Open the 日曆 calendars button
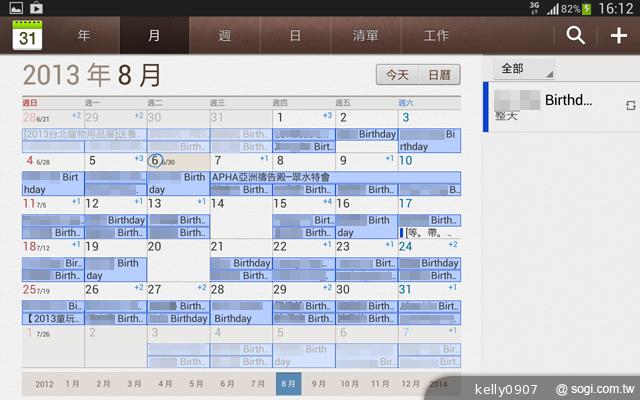640x400 pixels. click(440, 75)
